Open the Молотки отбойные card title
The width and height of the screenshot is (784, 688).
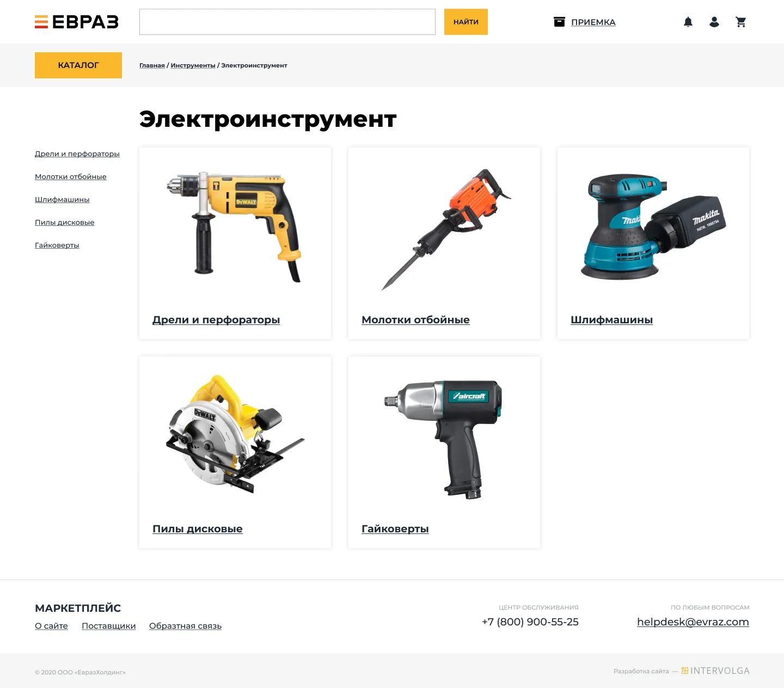pyautogui.click(x=415, y=320)
